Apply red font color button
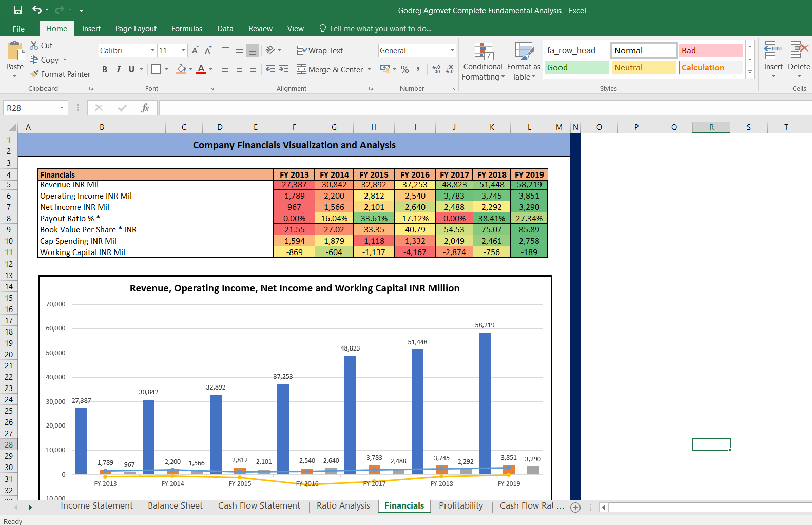 click(201, 69)
